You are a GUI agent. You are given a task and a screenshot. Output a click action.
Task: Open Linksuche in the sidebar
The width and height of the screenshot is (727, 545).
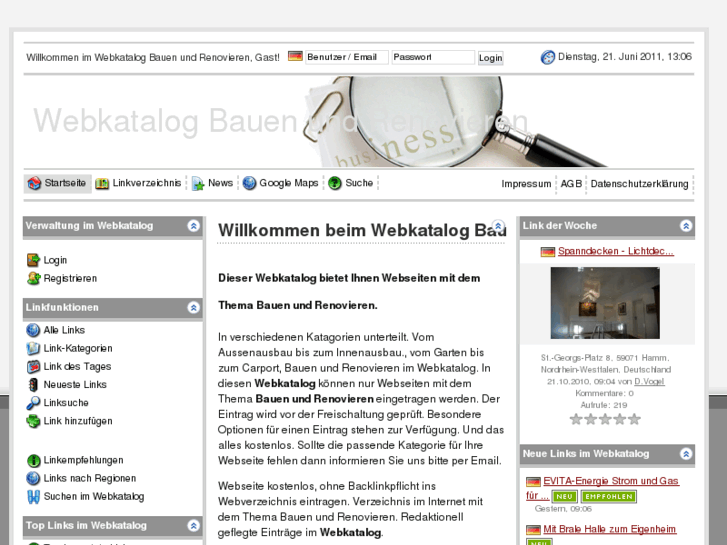[66, 403]
